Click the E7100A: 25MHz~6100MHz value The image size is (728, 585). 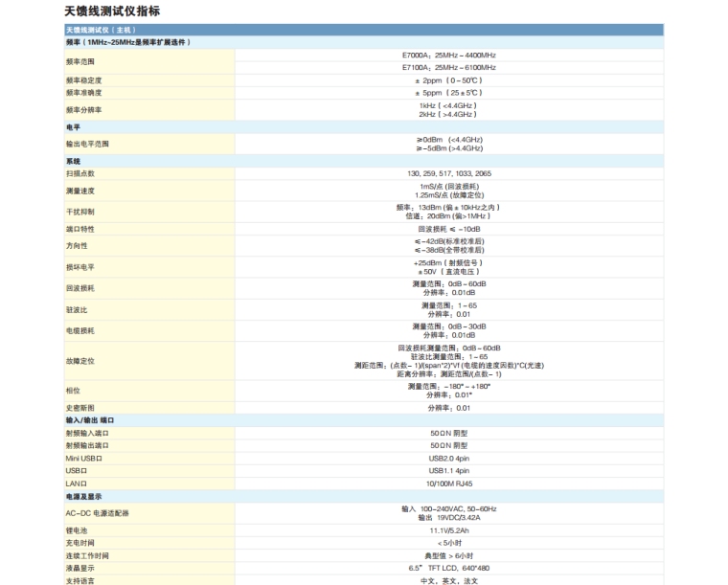448,68
